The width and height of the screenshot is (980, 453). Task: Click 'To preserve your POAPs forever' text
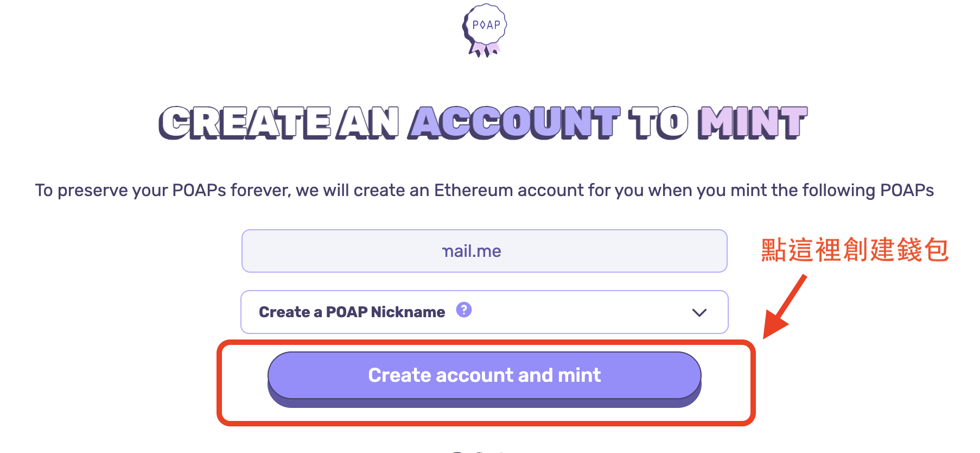click(x=163, y=191)
